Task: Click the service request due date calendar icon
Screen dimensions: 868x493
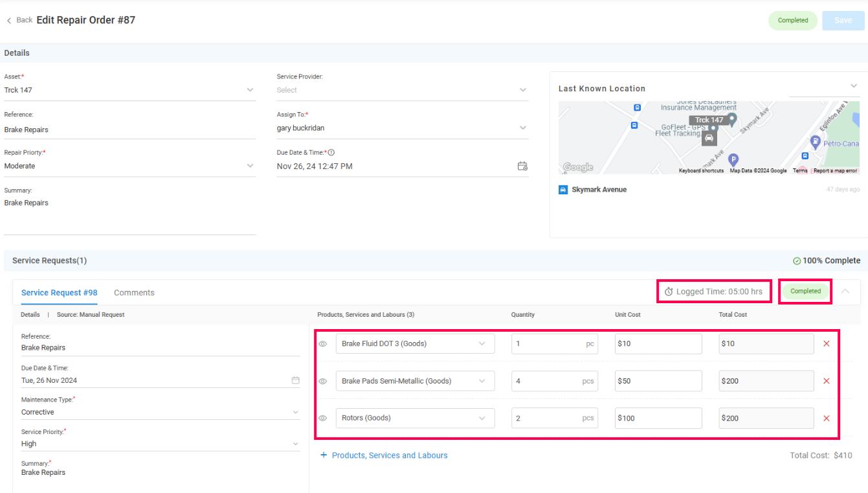Action: coord(295,380)
